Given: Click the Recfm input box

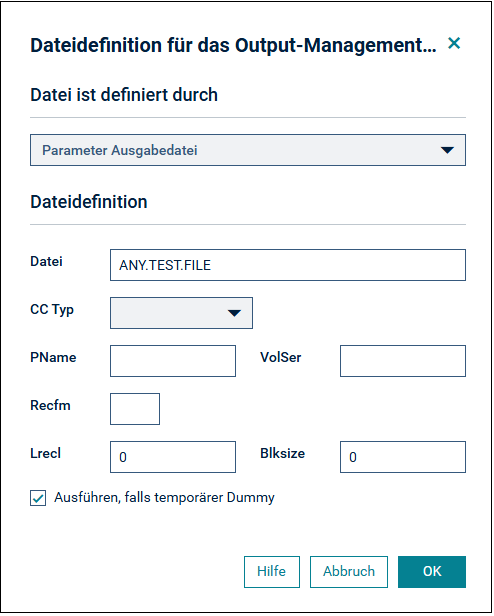Looking at the screenshot, I should [135, 409].
